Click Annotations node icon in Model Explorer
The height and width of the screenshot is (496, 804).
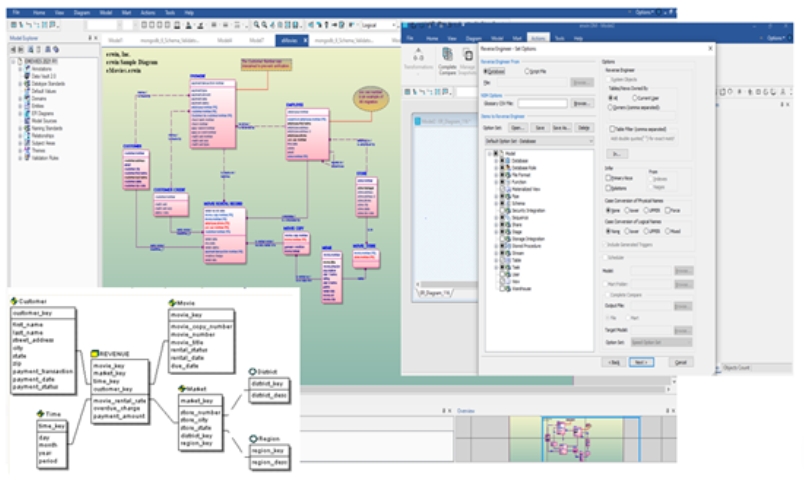[x=28, y=68]
